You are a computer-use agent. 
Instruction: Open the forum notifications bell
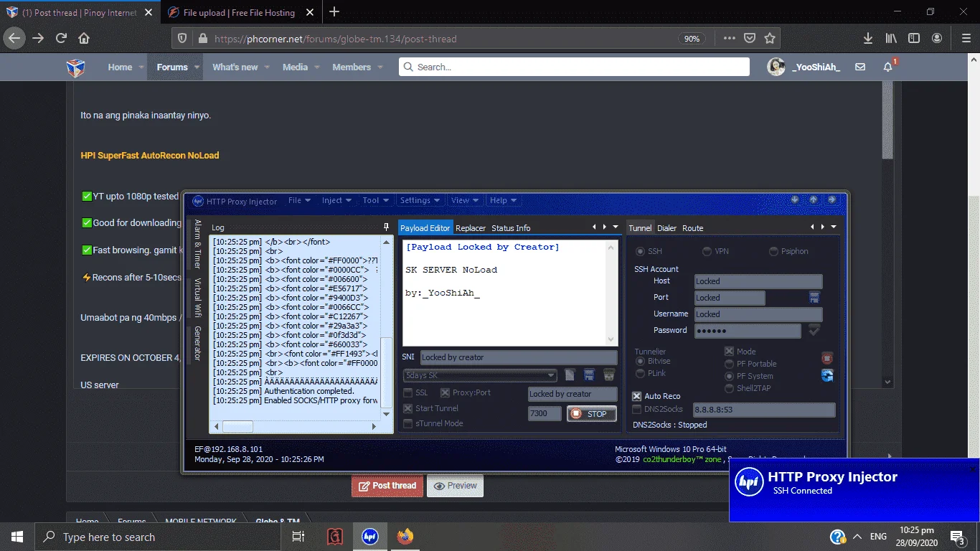point(888,67)
